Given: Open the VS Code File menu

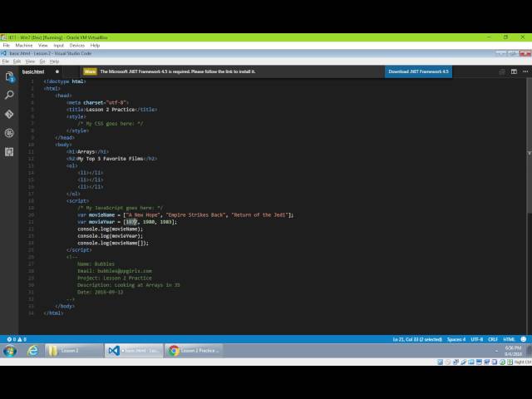Looking at the screenshot, I should pos(6,62).
